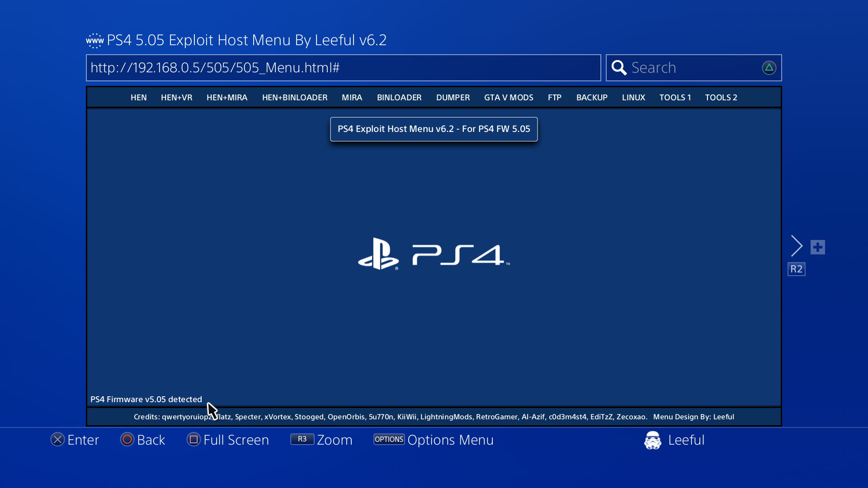The image size is (868, 488).
Task: Open the LINUX menu
Action: point(633,98)
